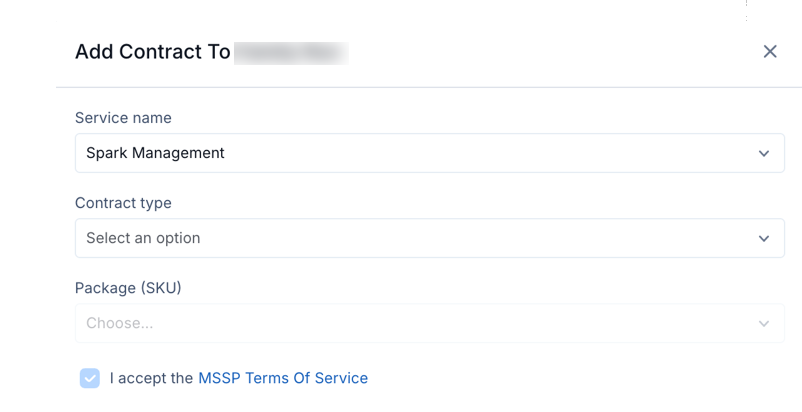Click the Contract type chevron arrow
Viewport: 802px width, 412px height.
click(764, 238)
